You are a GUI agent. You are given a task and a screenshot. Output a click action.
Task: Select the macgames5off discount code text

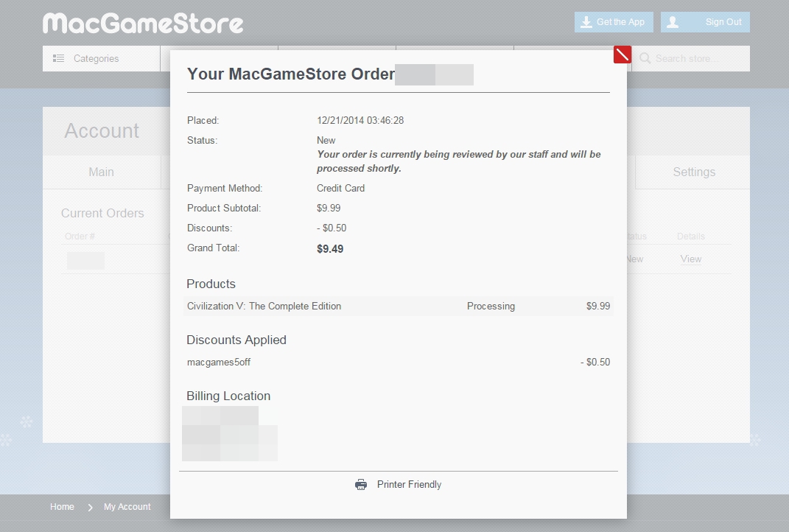[x=218, y=363]
